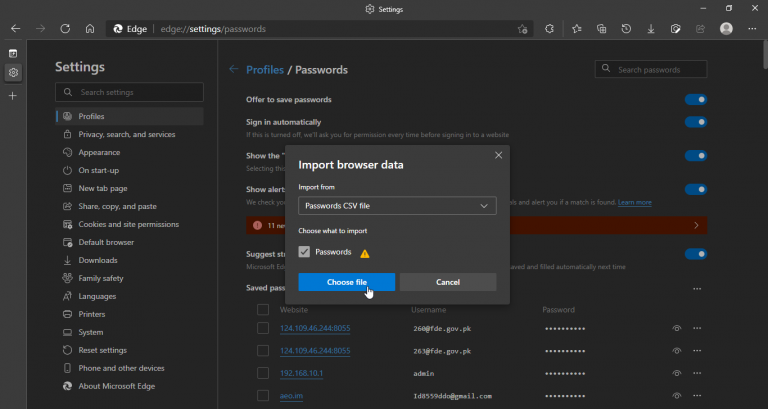The width and height of the screenshot is (768, 409).
Task: Toggle Offer to save passwords switch
Action: coord(696,99)
